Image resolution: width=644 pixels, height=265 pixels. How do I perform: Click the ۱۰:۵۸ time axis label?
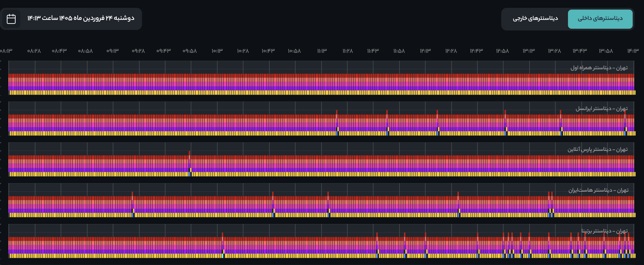click(x=294, y=51)
